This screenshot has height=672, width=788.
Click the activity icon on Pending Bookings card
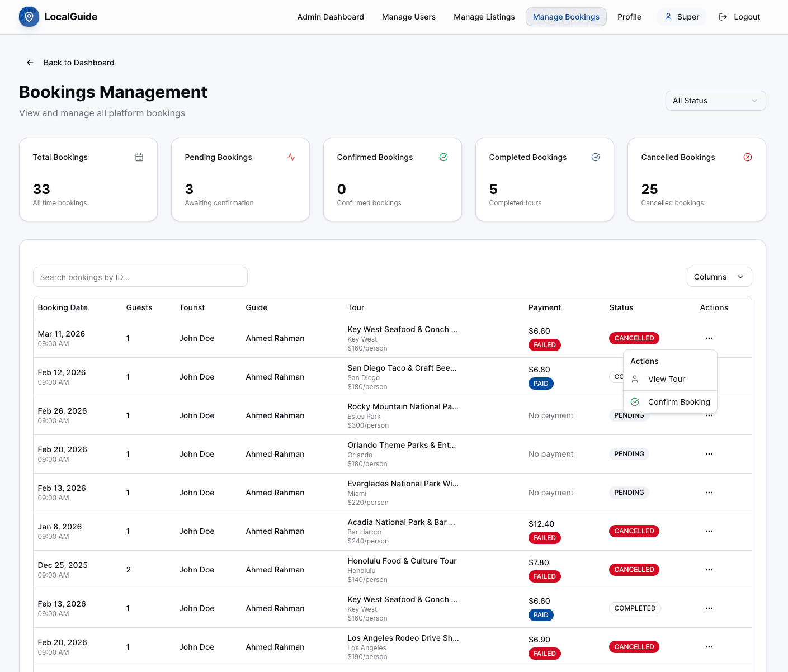click(x=291, y=157)
